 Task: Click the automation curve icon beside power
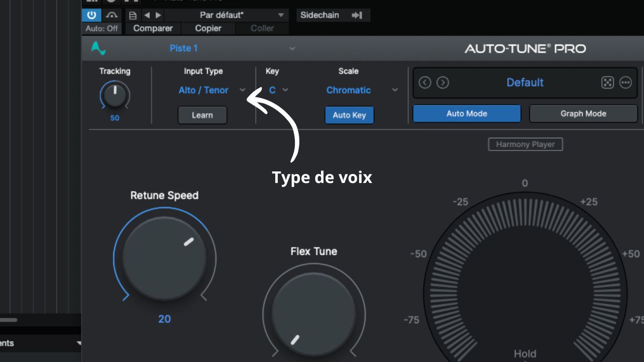(112, 15)
